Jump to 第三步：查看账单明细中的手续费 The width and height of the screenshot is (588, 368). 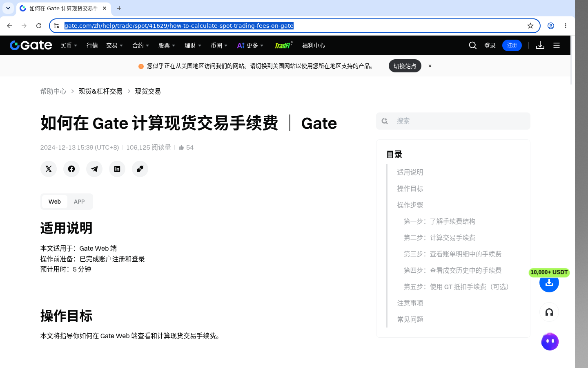click(453, 254)
